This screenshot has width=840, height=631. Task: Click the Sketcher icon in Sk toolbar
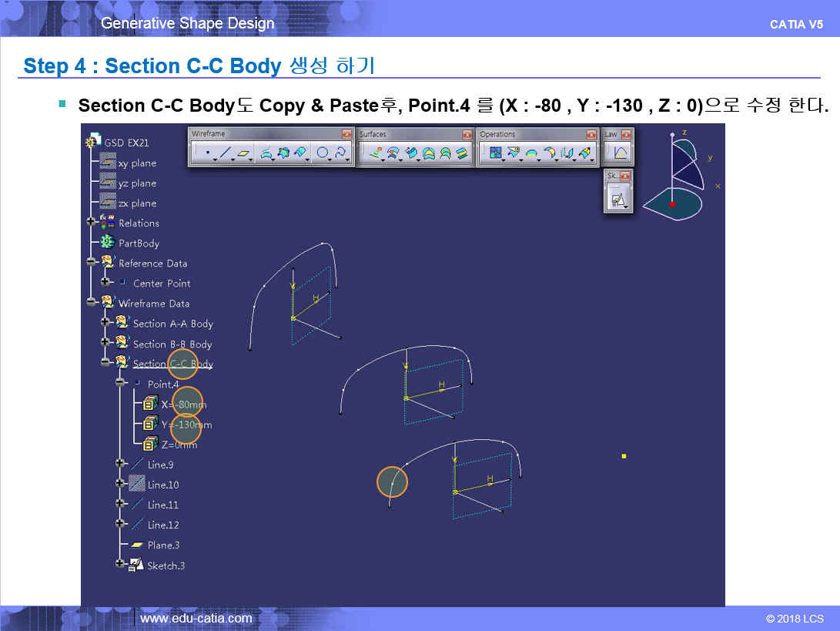coord(617,200)
